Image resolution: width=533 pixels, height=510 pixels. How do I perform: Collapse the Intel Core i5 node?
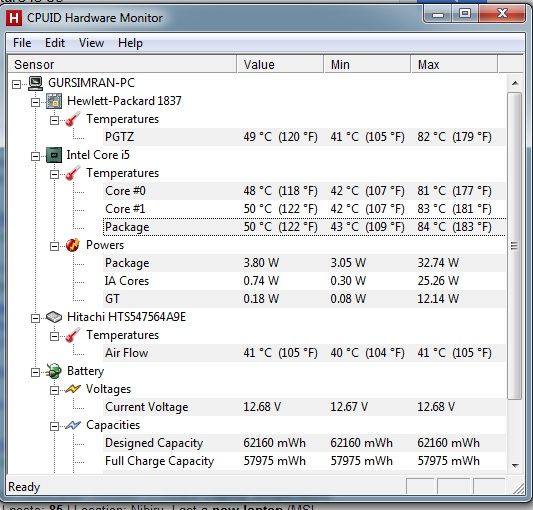pos(35,156)
